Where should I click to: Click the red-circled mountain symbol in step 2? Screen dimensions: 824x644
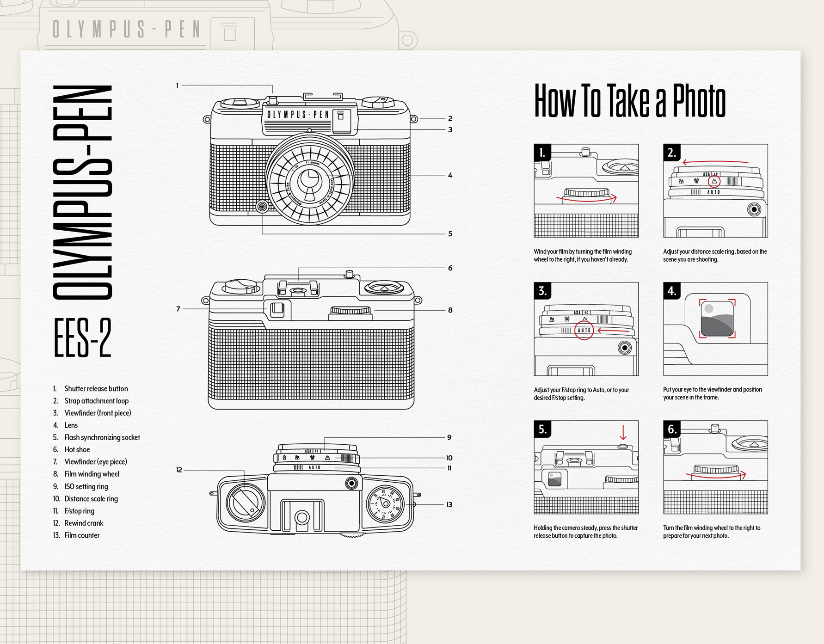tap(714, 181)
